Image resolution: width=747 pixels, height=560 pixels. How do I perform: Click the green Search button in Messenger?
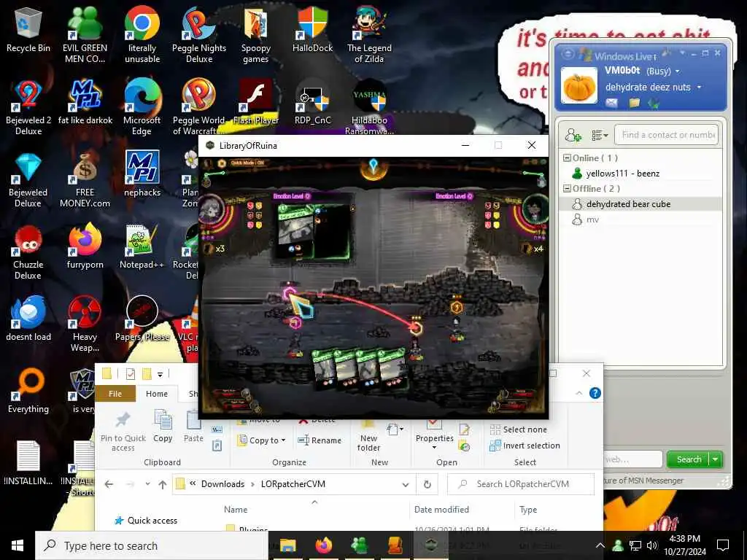click(x=689, y=459)
